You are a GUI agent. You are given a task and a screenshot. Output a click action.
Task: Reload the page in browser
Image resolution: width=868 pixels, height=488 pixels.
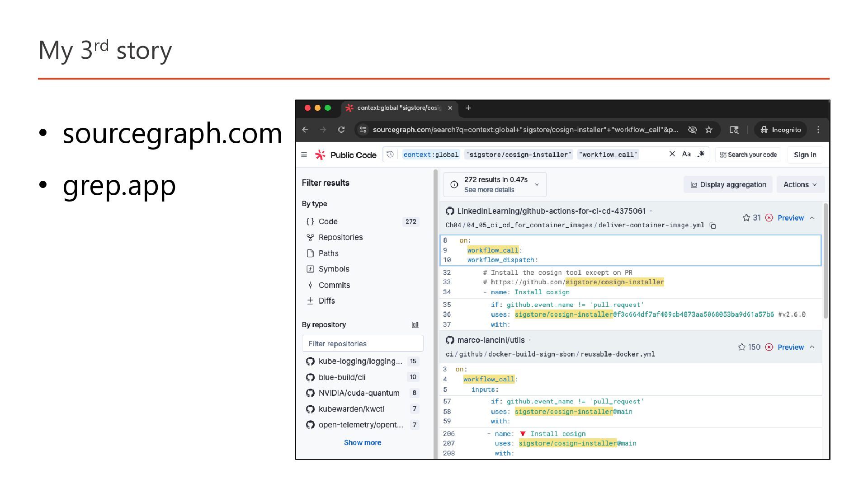341,130
